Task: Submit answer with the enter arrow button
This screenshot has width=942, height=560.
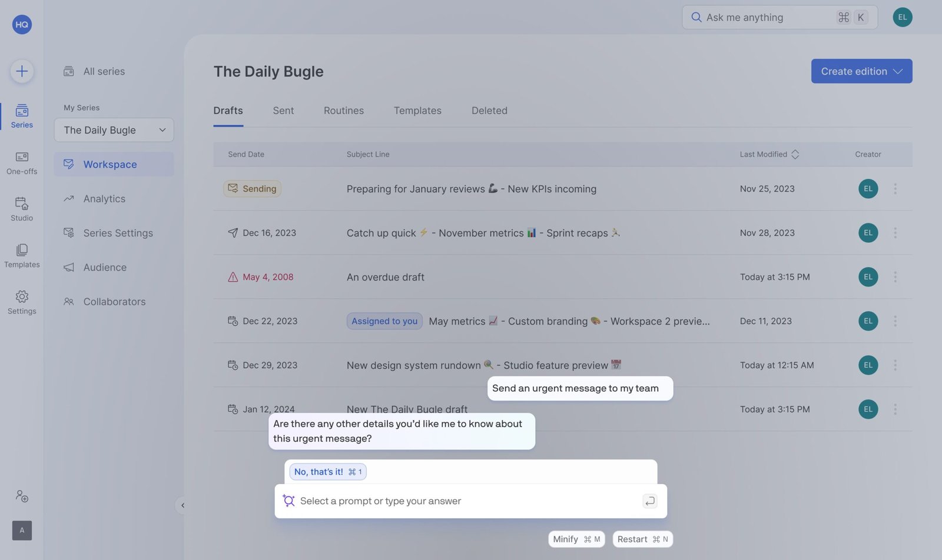Action: click(x=649, y=501)
